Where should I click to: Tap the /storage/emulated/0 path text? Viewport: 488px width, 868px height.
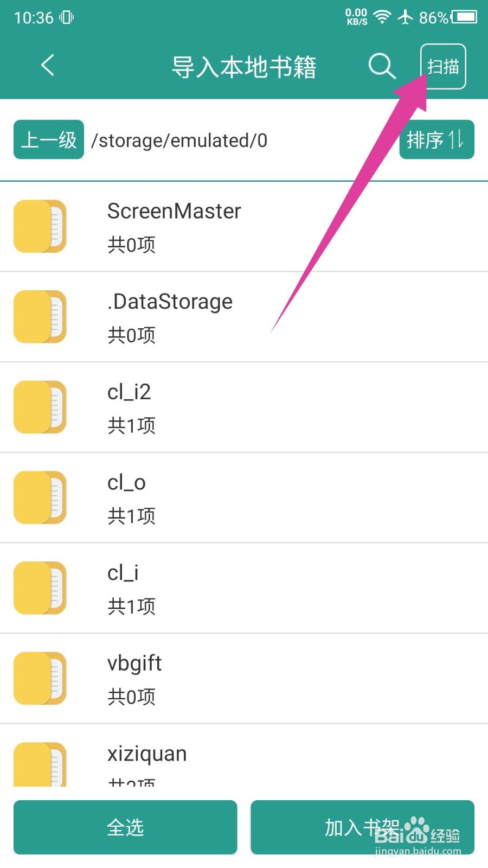coord(179,141)
